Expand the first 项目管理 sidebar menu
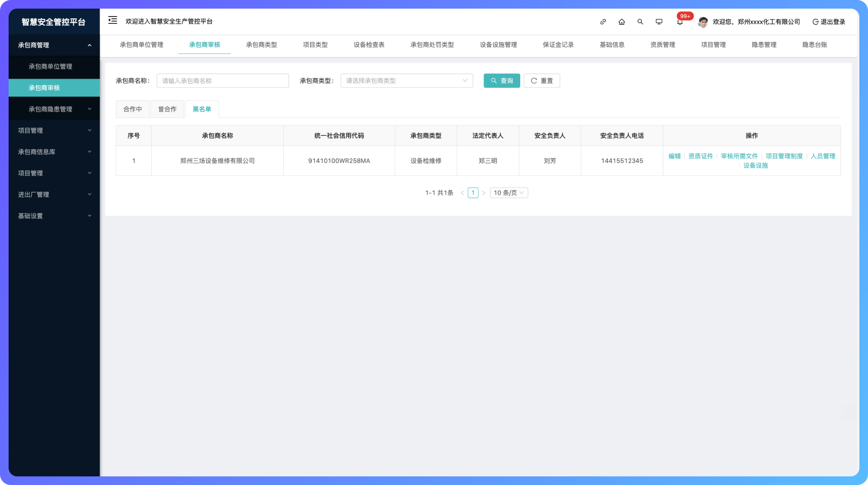Viewport: 868px width, 485px height. 54,130
